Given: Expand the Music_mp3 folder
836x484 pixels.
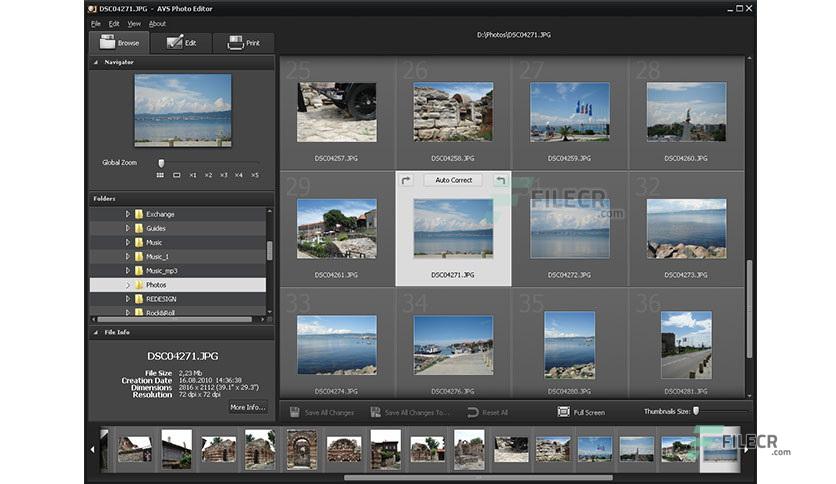Looking at the screenshot, I should point(127,271).
